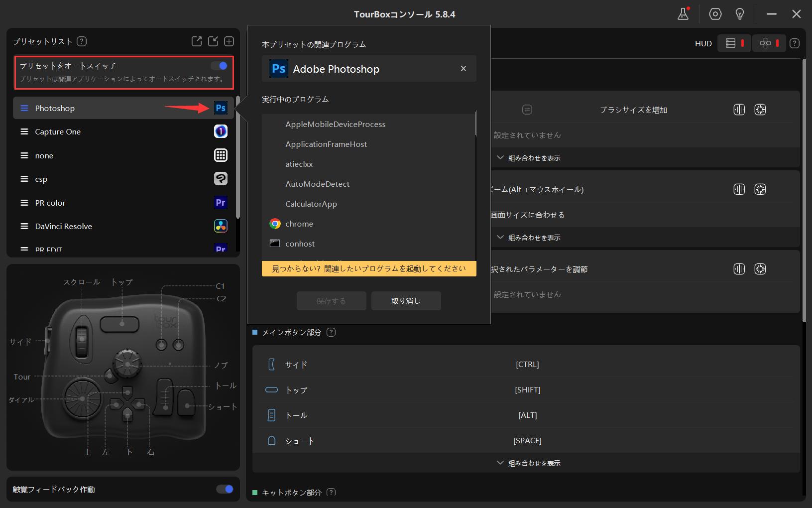Choose conhost from running programs
Image resolution: width=812 pixels, height=508 pixels.
tap(368, 244)
